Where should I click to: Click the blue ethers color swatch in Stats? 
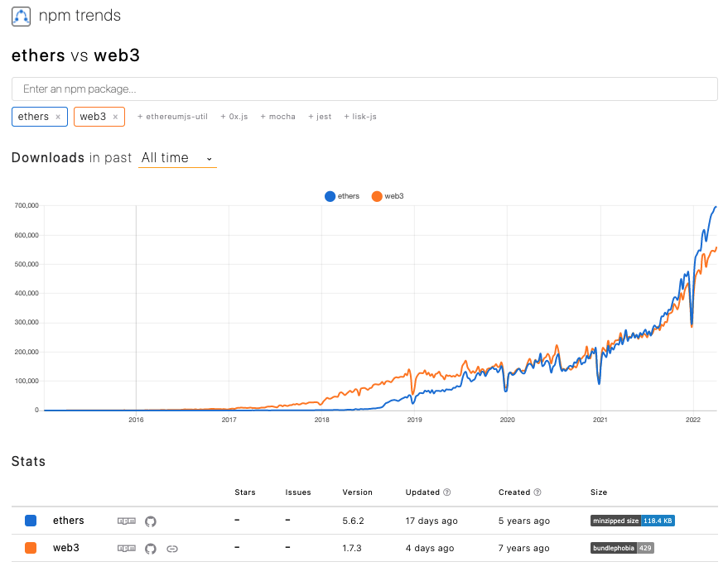coord(31,521)
